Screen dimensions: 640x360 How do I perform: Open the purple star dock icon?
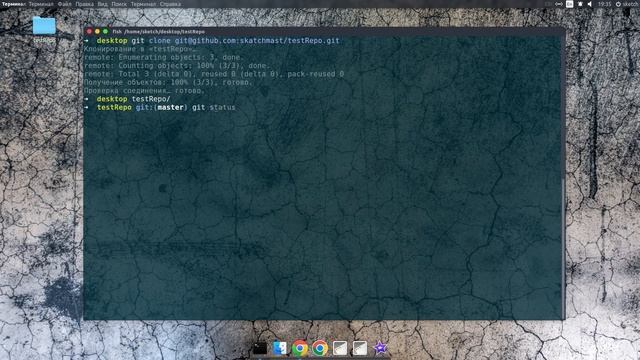(380, 348)
